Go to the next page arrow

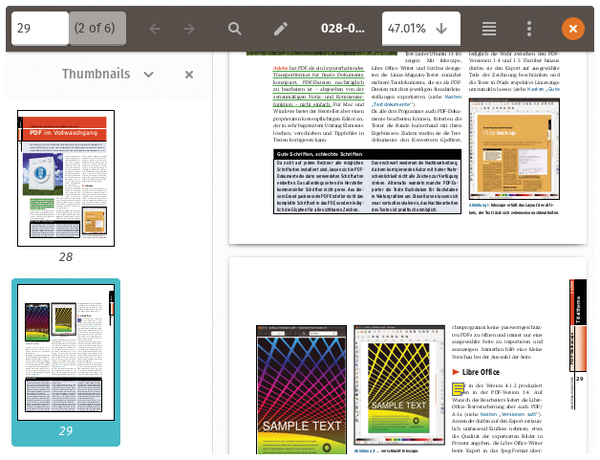pyautogui.click(x=189, y=28)
